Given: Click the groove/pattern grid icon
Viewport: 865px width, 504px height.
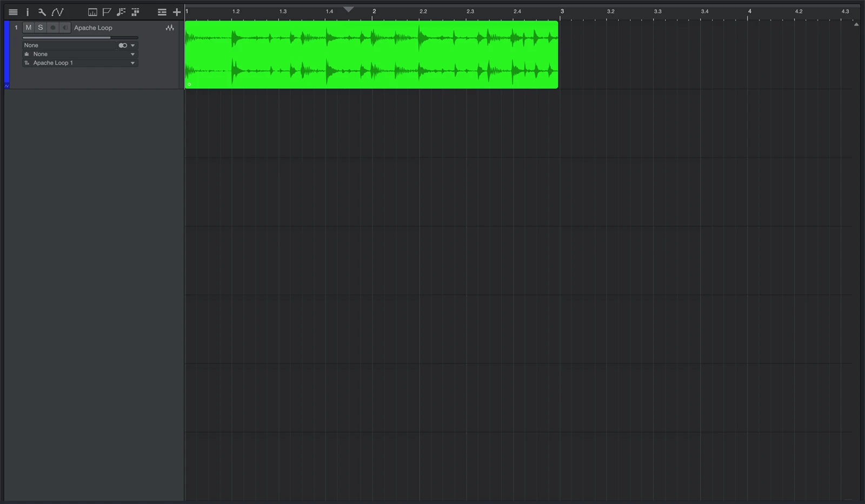Looking at the screenshot, I should click(135, 11).
